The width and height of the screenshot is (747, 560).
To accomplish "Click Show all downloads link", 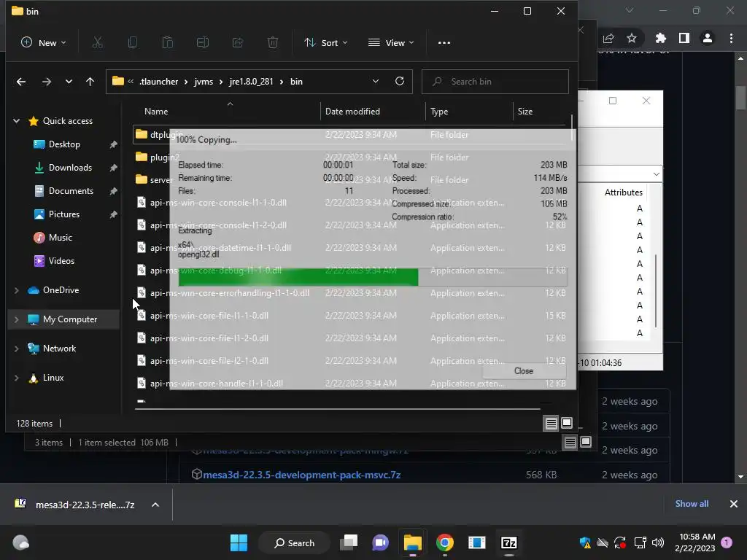I will 692,504.
